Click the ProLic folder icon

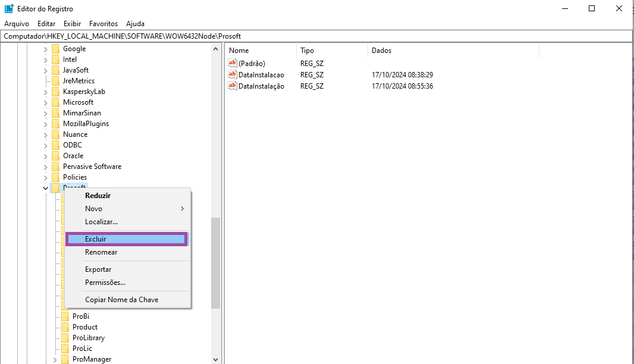[x=65, y=349]
